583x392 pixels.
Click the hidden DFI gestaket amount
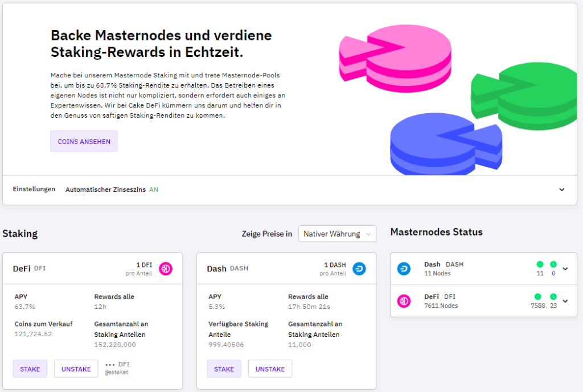117,368
